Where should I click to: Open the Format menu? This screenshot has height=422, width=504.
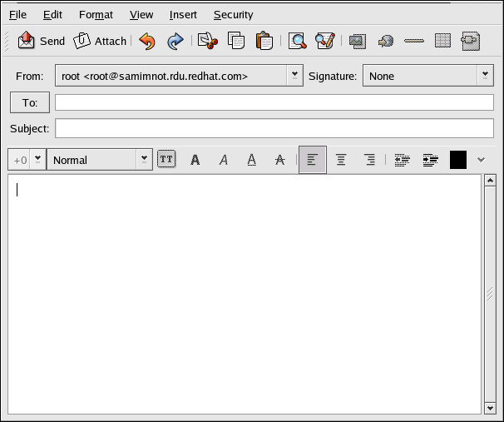(x=96, y=15)
